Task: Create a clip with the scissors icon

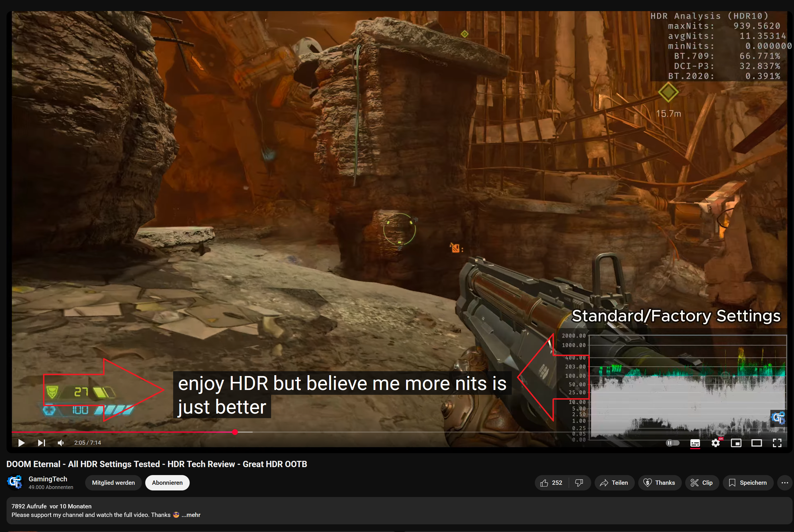Action: pos(702,482)
